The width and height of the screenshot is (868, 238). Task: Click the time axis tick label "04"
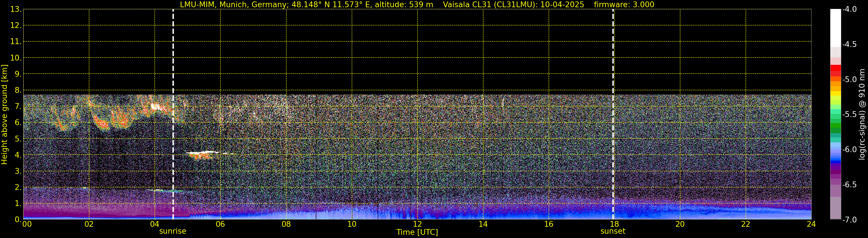155,224
